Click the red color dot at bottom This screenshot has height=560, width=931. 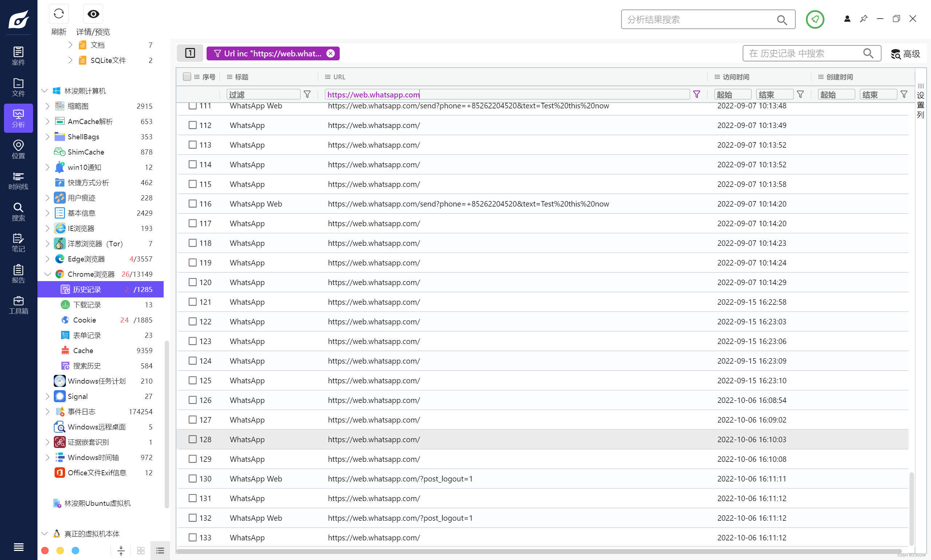tap(45, 550)
